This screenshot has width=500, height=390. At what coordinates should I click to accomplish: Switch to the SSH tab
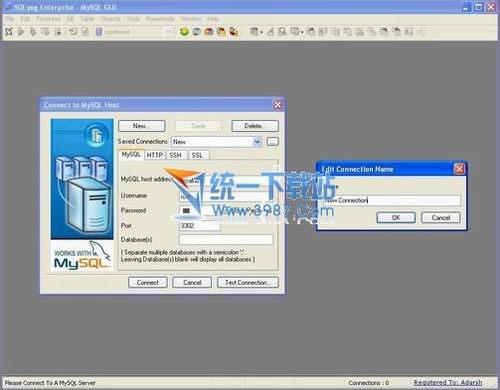click(x=176, y=155)
